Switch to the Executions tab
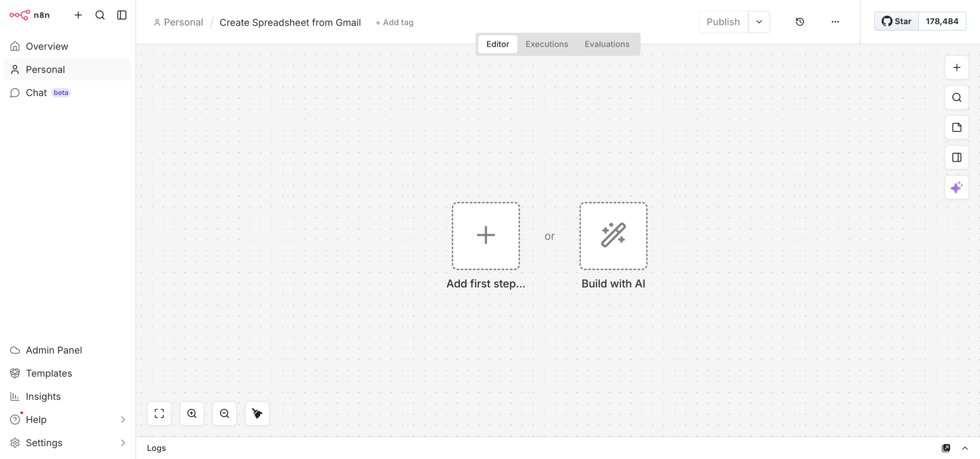The image size is (980, 459). pos(547,44)
